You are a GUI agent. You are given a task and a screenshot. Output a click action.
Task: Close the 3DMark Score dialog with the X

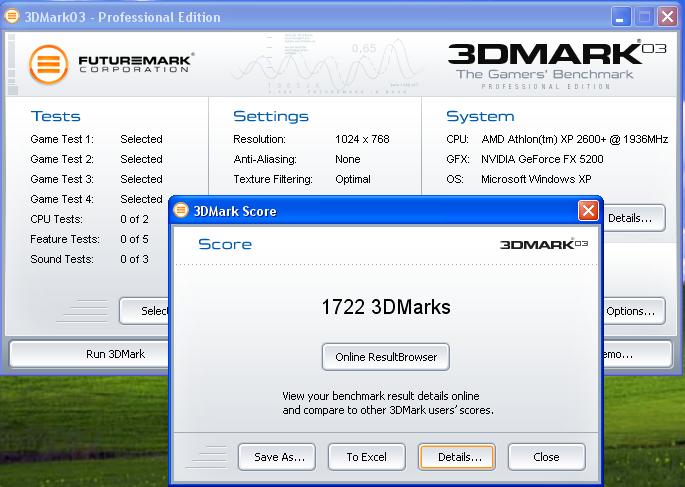(x=588, y=211)
